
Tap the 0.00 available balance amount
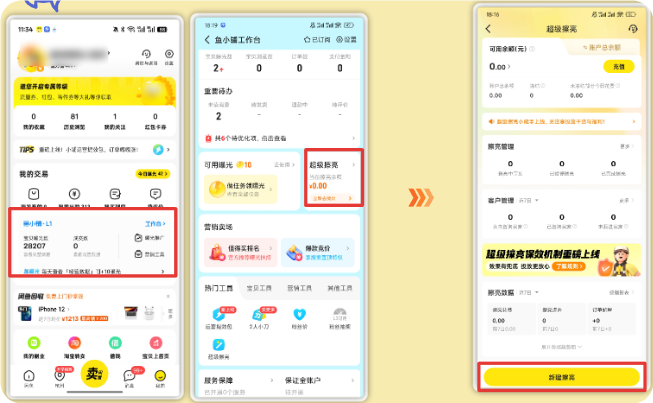coord(499,67)
